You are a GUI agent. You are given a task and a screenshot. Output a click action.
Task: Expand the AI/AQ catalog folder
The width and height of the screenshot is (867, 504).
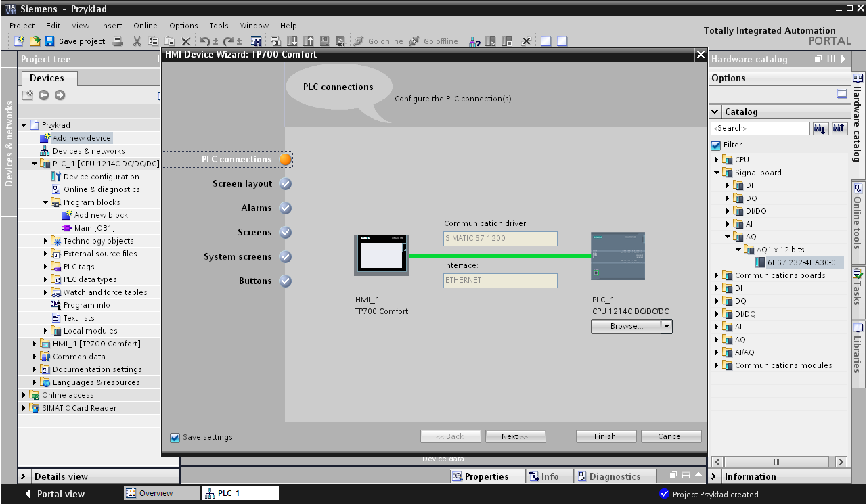tap(717, 352)
